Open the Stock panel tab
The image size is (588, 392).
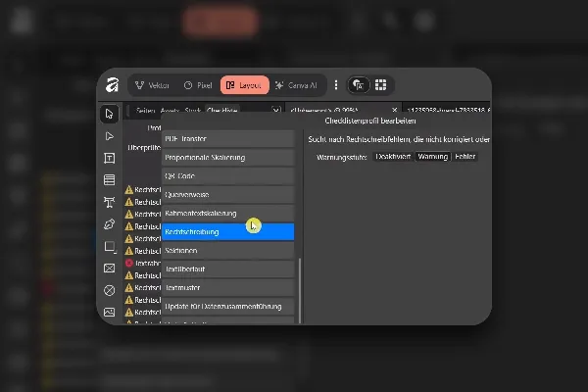(x=192, y=111)
